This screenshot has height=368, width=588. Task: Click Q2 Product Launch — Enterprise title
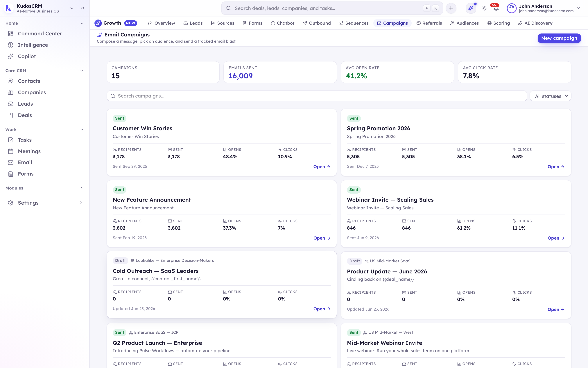click(x=157, y=343)
